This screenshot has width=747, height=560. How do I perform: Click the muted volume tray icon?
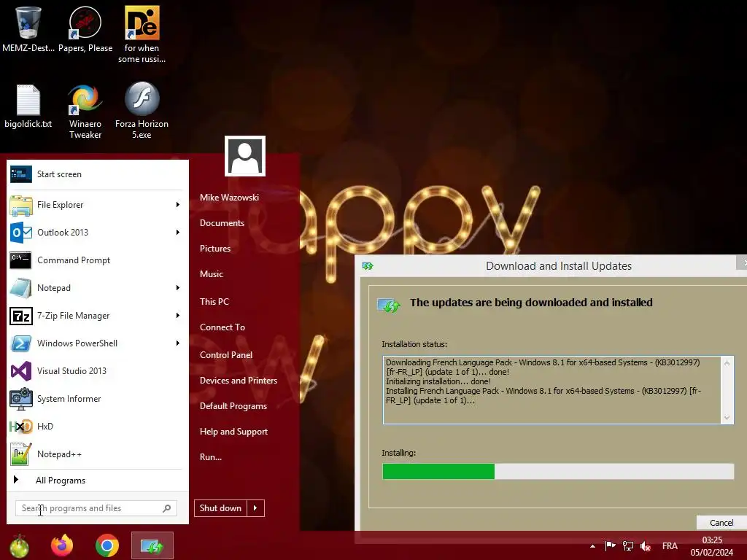(x=646, y=545)
